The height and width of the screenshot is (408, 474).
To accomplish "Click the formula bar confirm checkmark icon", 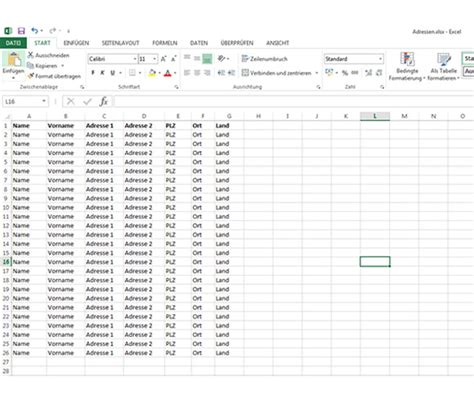I will (87, 101).
